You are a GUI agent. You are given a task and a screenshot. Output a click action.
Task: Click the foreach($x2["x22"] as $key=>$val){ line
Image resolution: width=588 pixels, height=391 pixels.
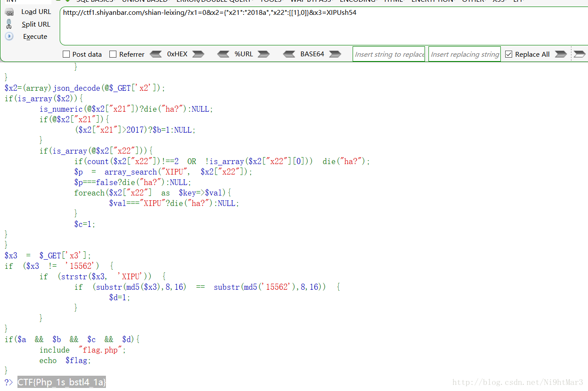(x=153, y=193)
